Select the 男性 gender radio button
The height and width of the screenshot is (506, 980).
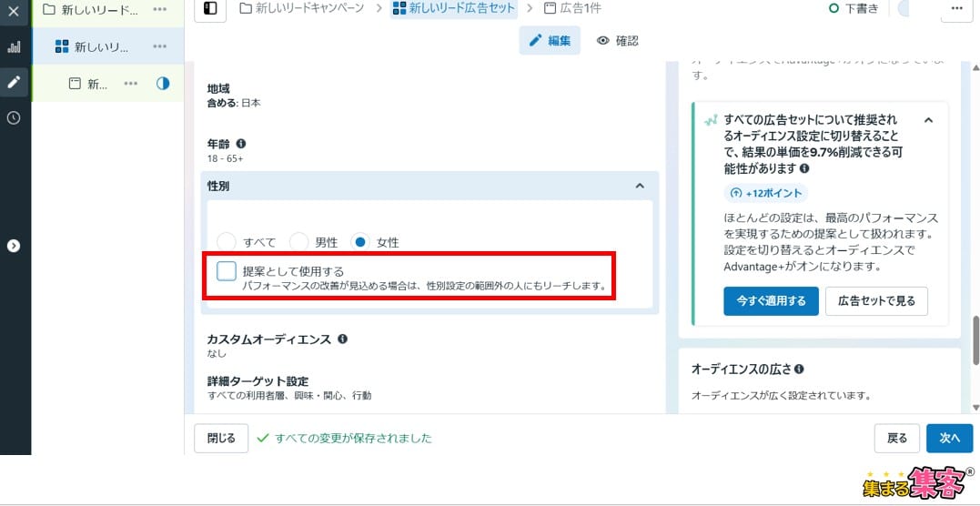point(299,242)
